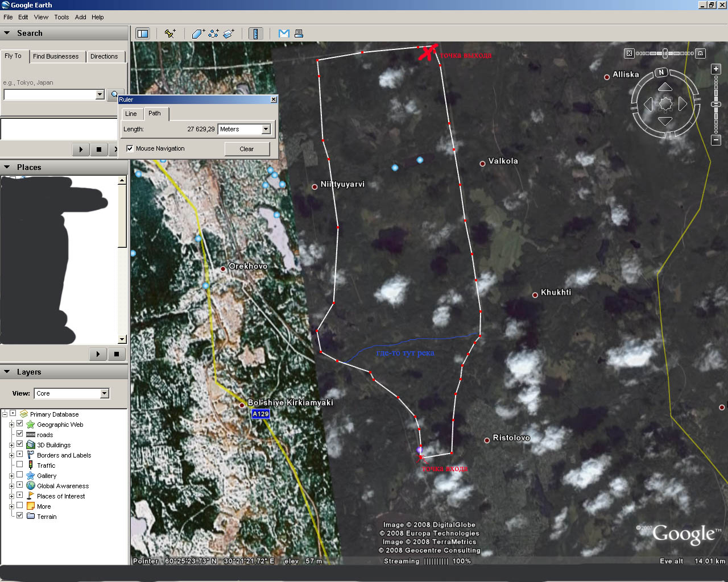Image resolution: width=728 pixels, height=582 pixels.
Task: Select the Add Path tool
Action: [x=214, y=34]
